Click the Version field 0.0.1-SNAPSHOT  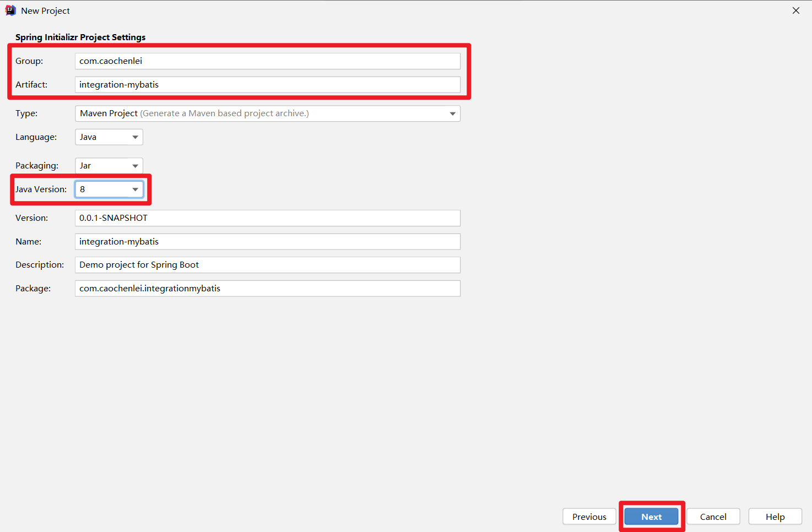(x=268, y=218)
